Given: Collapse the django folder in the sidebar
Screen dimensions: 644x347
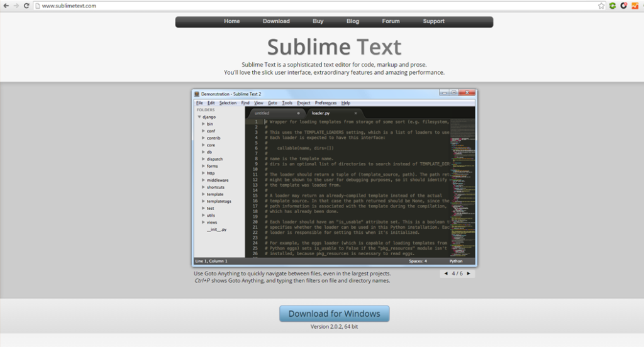Looking at the screenshot, I should coord(199,117).
